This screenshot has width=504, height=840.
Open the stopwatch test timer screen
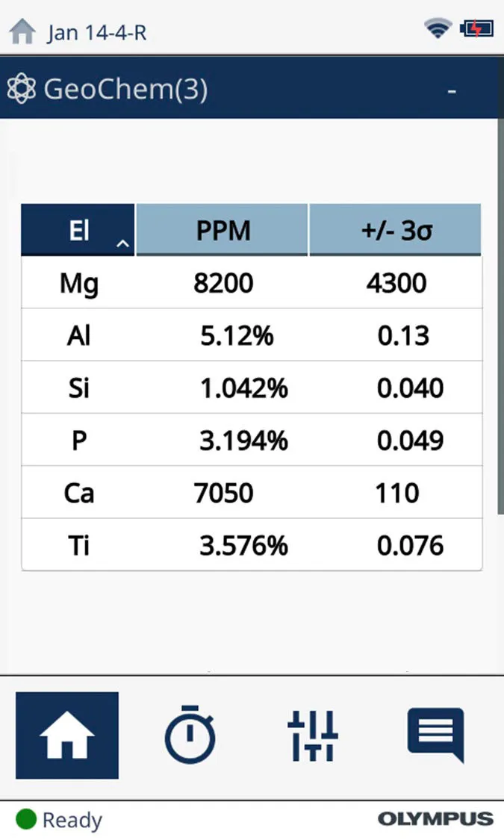[x=190, y=735]
